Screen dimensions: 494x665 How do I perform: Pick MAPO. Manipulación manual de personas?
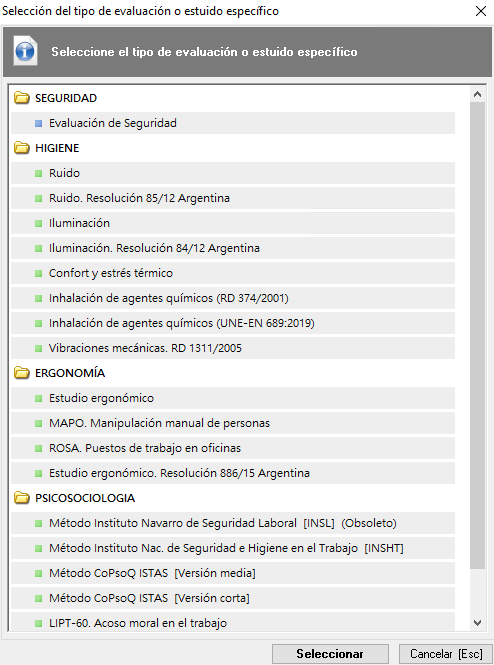(233, 423)
